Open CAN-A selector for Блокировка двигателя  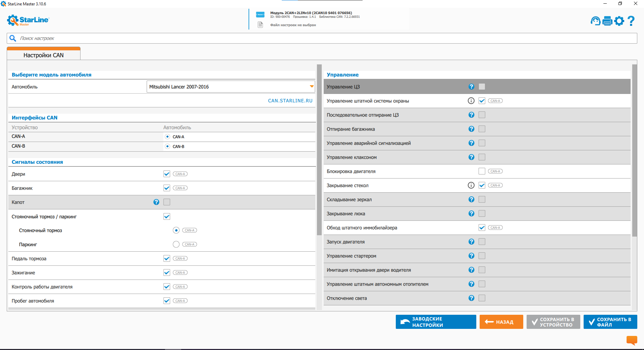click(x=495, y=171)
